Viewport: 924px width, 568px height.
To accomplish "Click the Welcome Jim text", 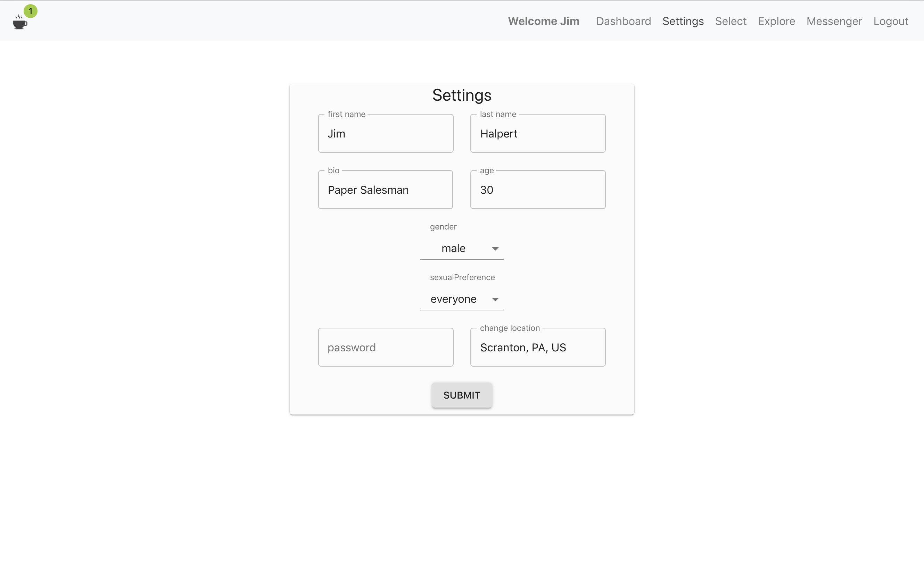I will tap(543, 21).
